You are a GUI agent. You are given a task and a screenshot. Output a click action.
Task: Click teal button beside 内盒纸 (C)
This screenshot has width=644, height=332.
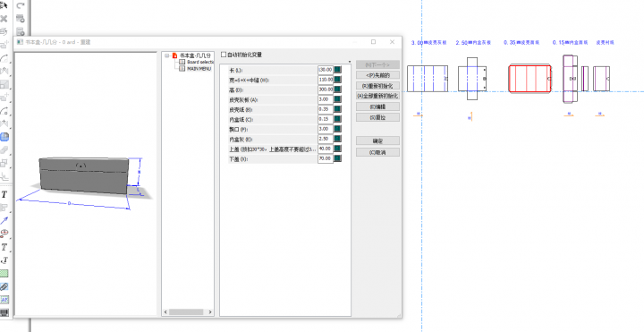[x=337, y=119]
